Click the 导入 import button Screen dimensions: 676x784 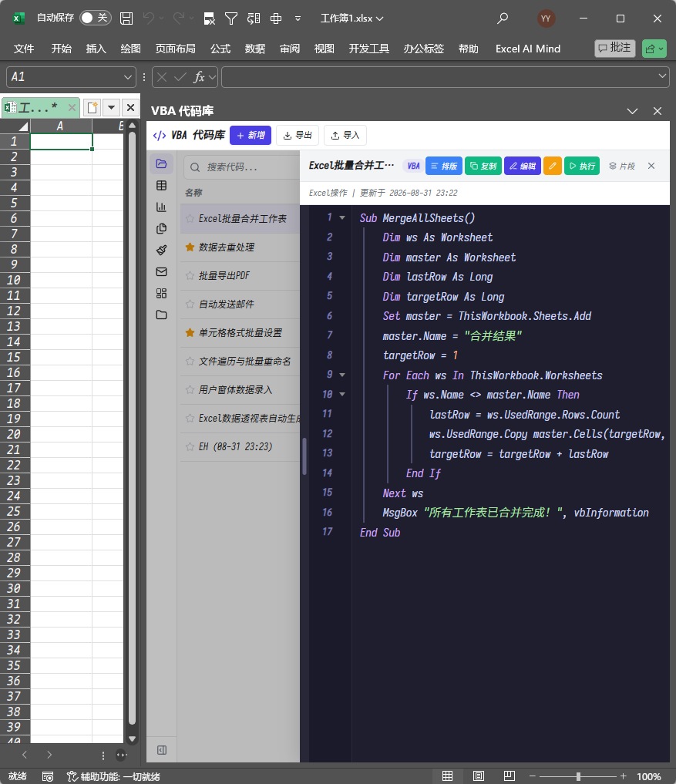click(345, 136)
